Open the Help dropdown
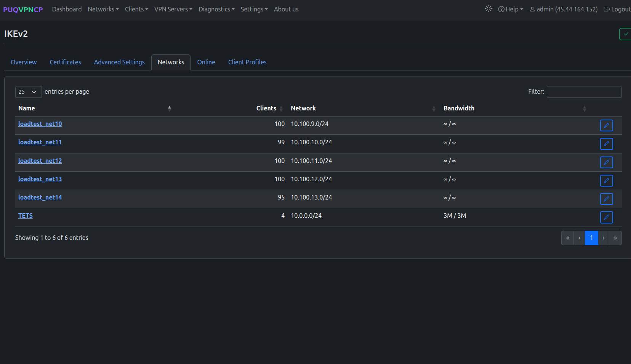 [x=511, y=9]
